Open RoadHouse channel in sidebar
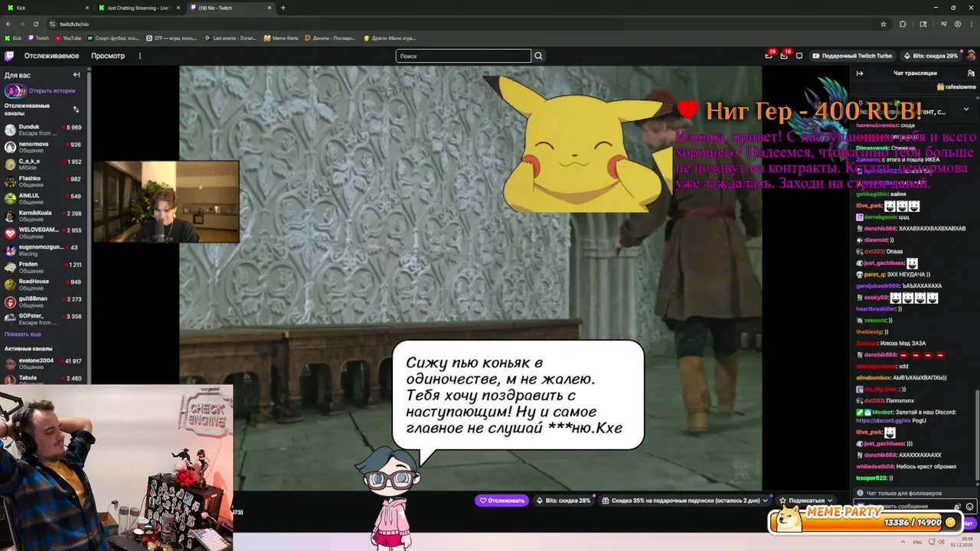 pyautogui.click(x=45, y=285)
